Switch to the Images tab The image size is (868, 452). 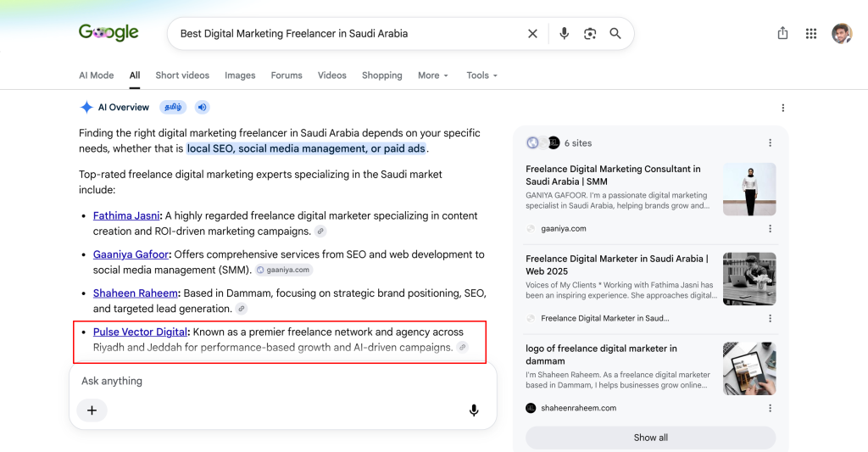pos(240,75)
